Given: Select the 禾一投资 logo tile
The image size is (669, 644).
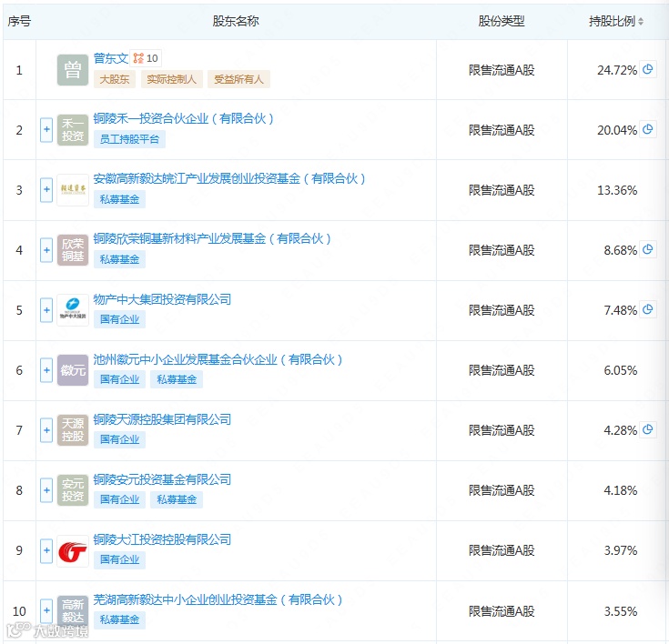Looking at the screenshot, I should coord(73,130).
